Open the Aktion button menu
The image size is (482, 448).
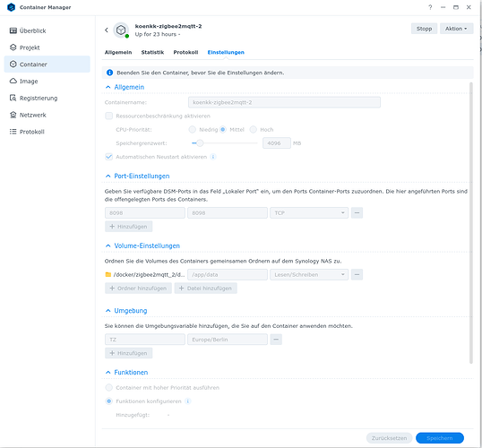click(457, 29)
